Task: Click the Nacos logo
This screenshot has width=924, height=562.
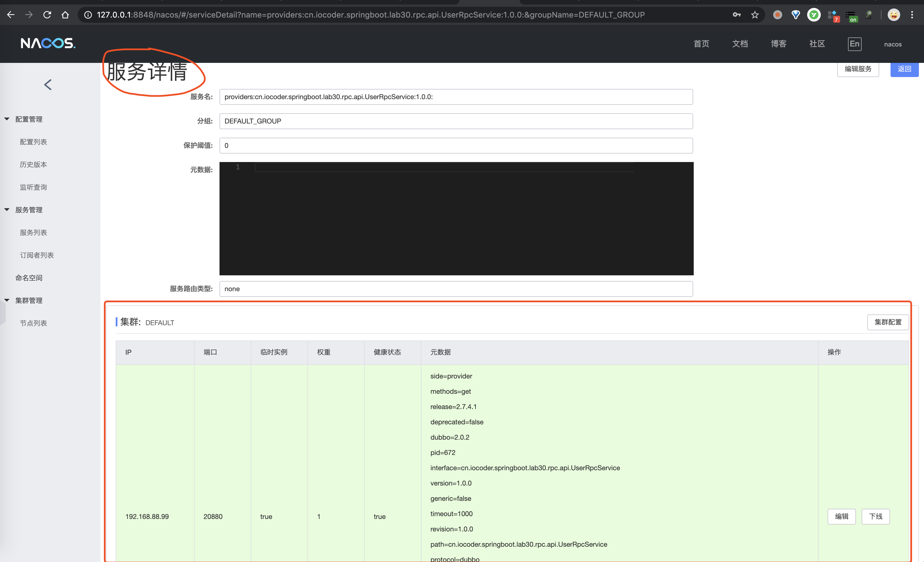Action: click(48, 43)
